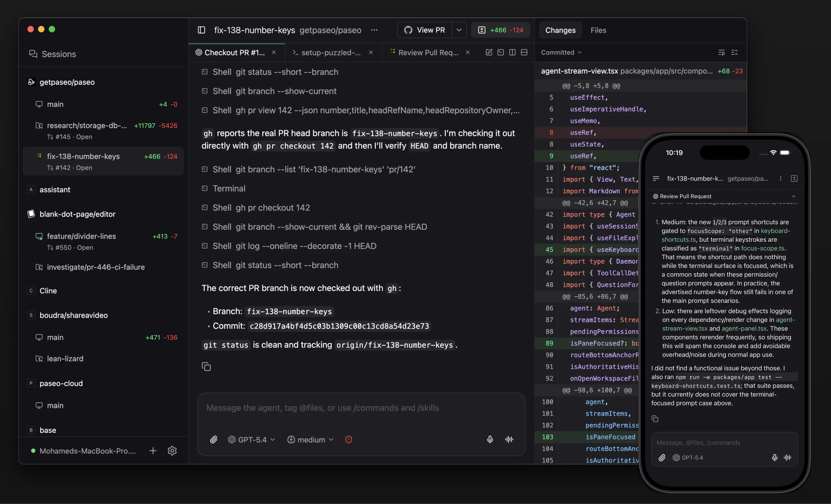Viewport: 831px width, 504px height.
Task: Open the phone hamburger menu icon
Action: [656, 178]
